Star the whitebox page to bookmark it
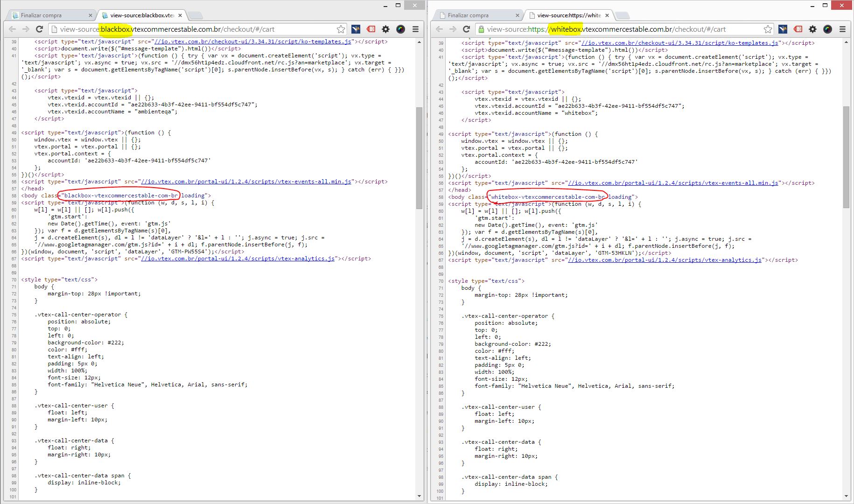Screen dimensions: 854x504 tap(767, 29)
